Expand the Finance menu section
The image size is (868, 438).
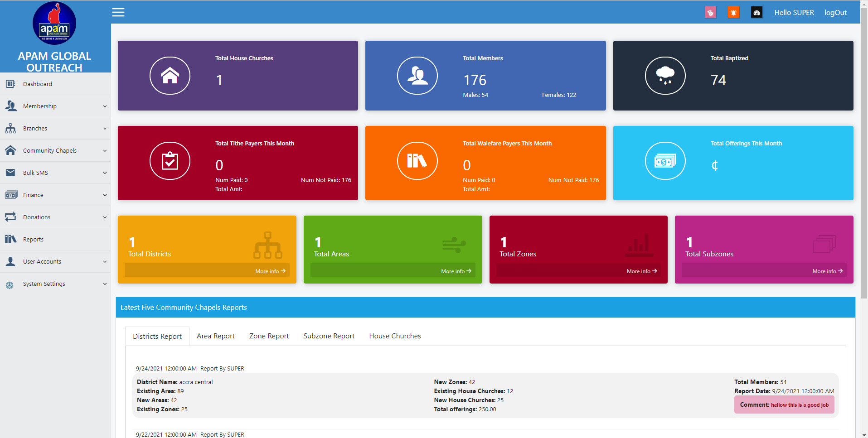(55, 195)
